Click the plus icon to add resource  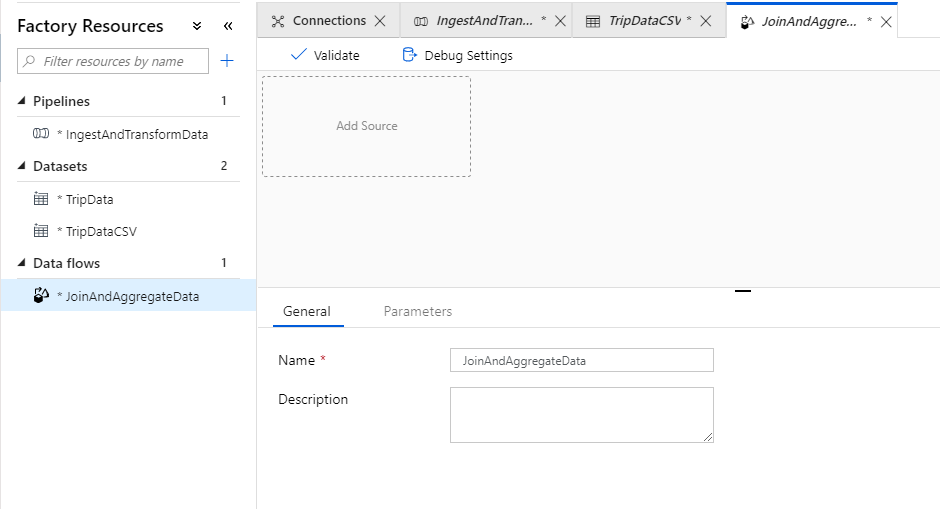(x=227, y=61)
